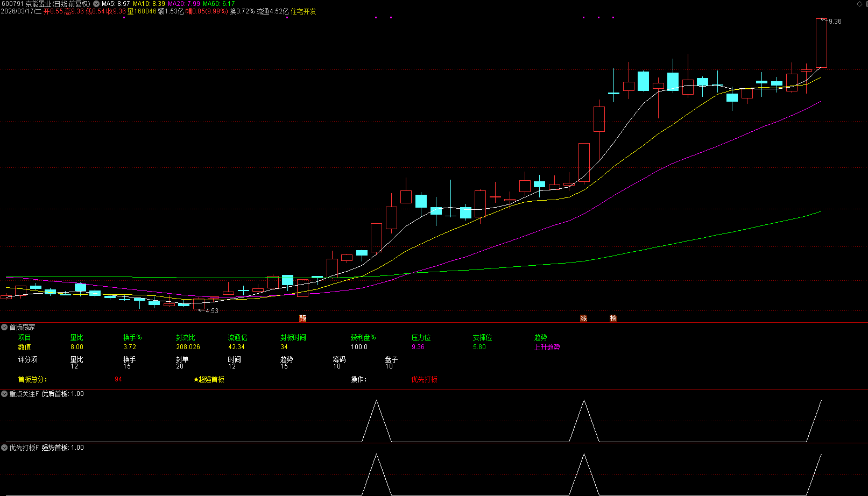Viewport: 868px width, 496px height.
Task: Click the diamond icon at top right
Action: (859, 4)
